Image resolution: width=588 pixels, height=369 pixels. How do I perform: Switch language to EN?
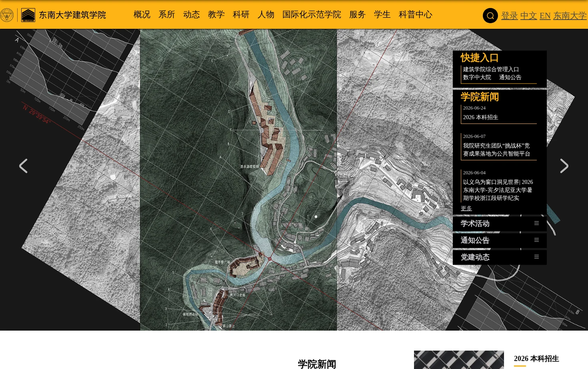tap(545, 16)
